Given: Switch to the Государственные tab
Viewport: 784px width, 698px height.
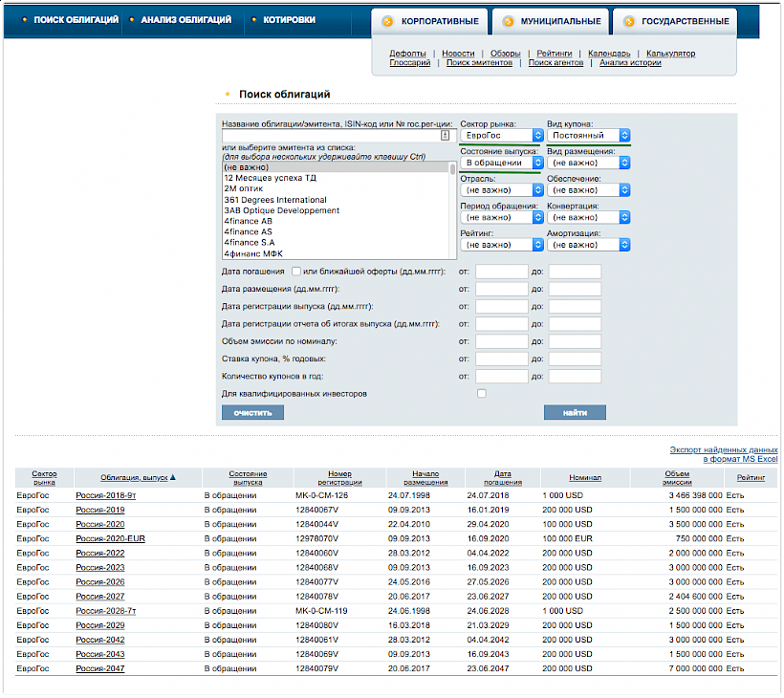Looking at the screenshot, I should click(x=675, y=21).
